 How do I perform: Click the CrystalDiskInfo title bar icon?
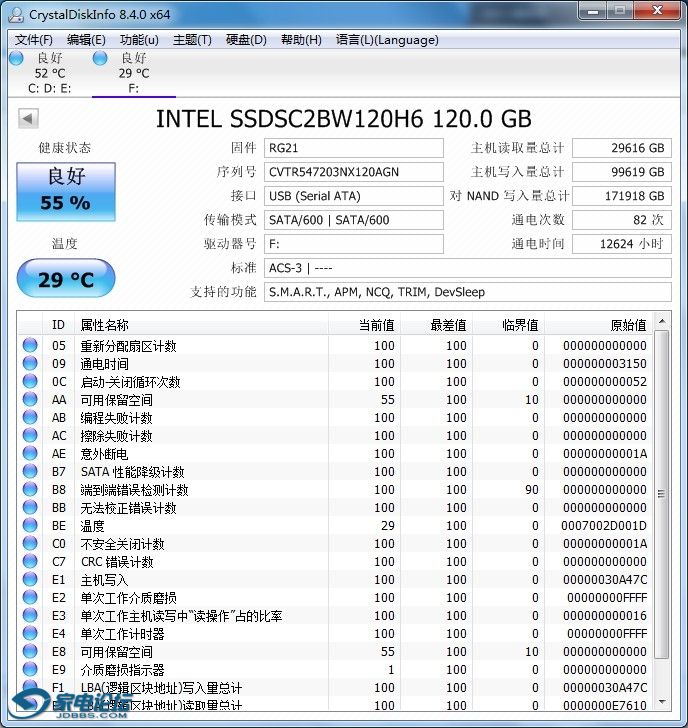click(16, 14)
